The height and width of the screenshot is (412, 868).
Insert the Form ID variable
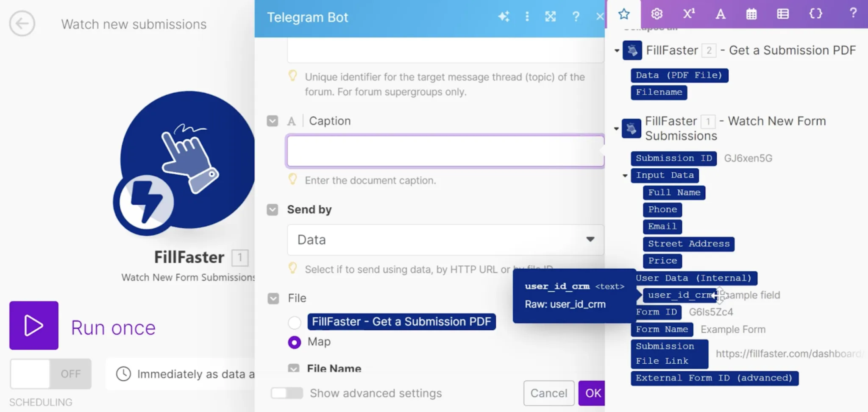657,312
